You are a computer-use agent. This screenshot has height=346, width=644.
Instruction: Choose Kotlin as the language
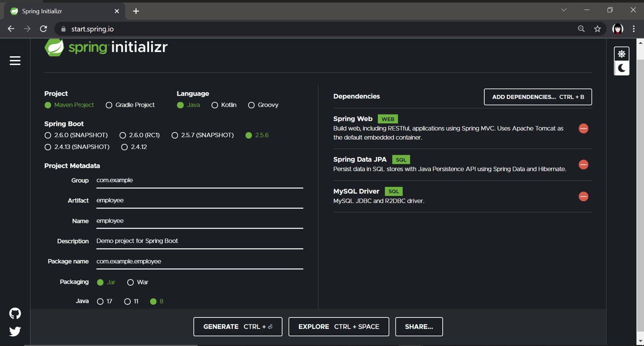(224, 105)
